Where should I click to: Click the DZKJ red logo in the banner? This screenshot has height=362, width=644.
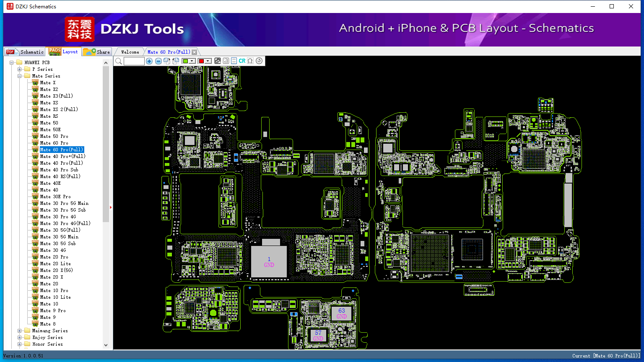80,29
